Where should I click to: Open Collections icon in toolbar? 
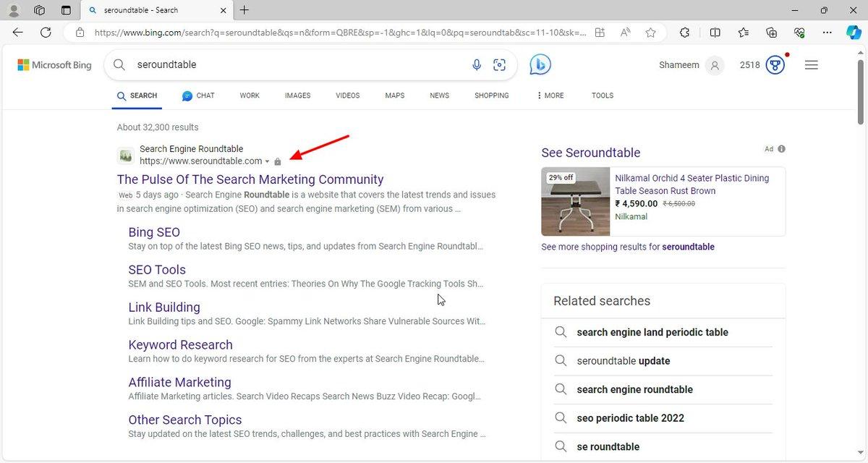coord(772,33)
